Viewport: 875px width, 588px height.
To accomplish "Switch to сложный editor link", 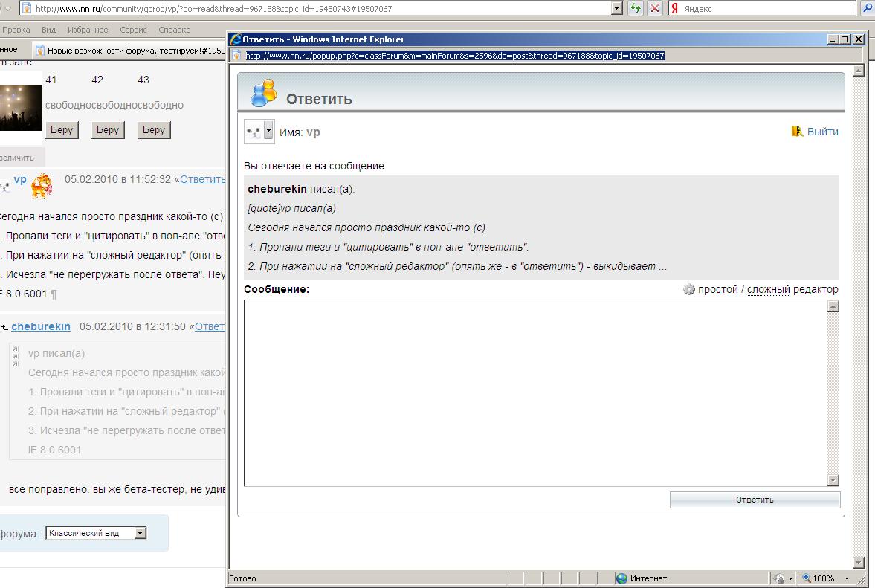I will click(x=769, y=289).
